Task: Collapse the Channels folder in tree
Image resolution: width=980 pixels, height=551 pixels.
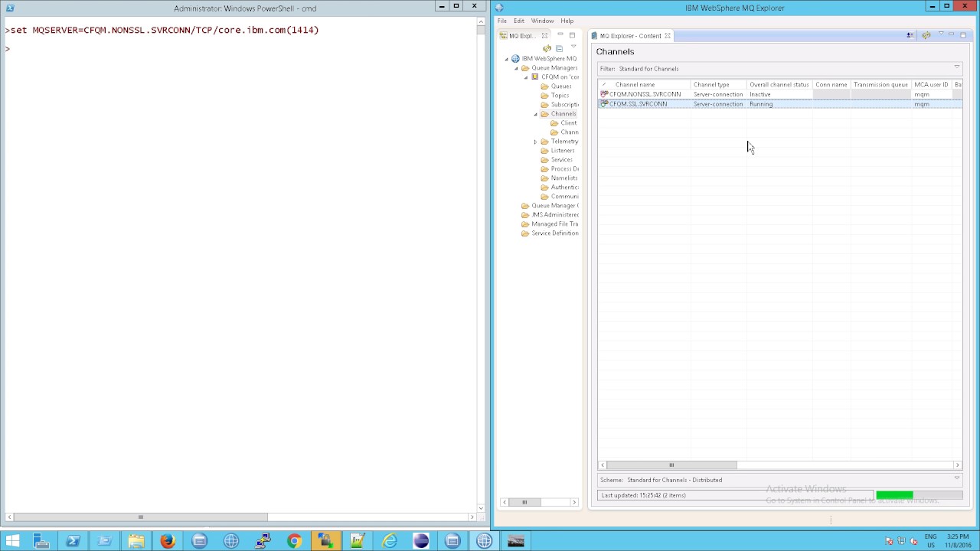Action: point(535,114)
